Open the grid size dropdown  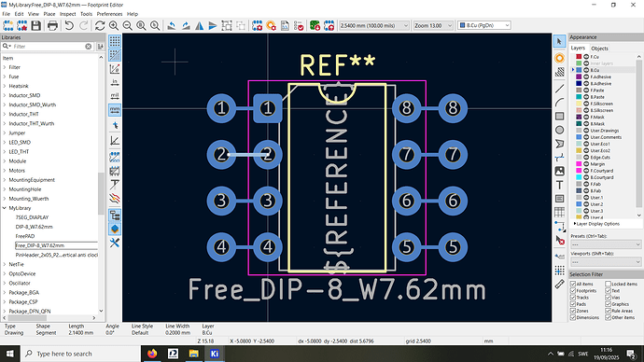(373, 25)
